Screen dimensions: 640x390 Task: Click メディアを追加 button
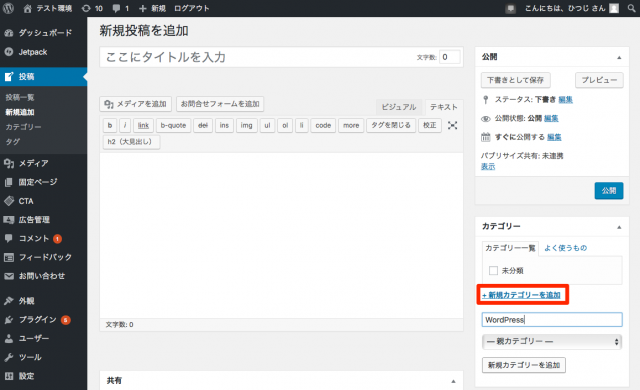136,104
